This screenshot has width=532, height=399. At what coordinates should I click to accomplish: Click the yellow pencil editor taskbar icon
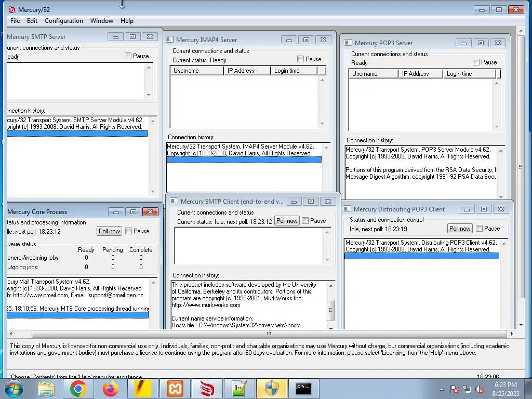pyautogui.click(x=142, y=389)
